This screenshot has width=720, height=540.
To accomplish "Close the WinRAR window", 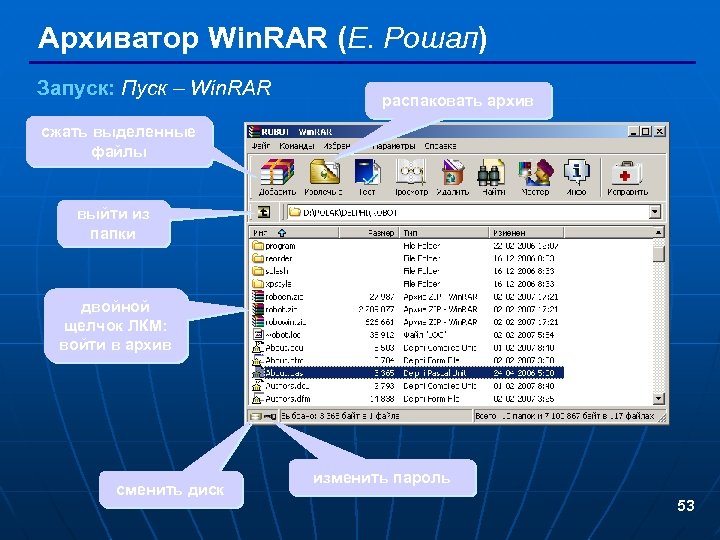I will pyautogui.click(x=659, y=132).
